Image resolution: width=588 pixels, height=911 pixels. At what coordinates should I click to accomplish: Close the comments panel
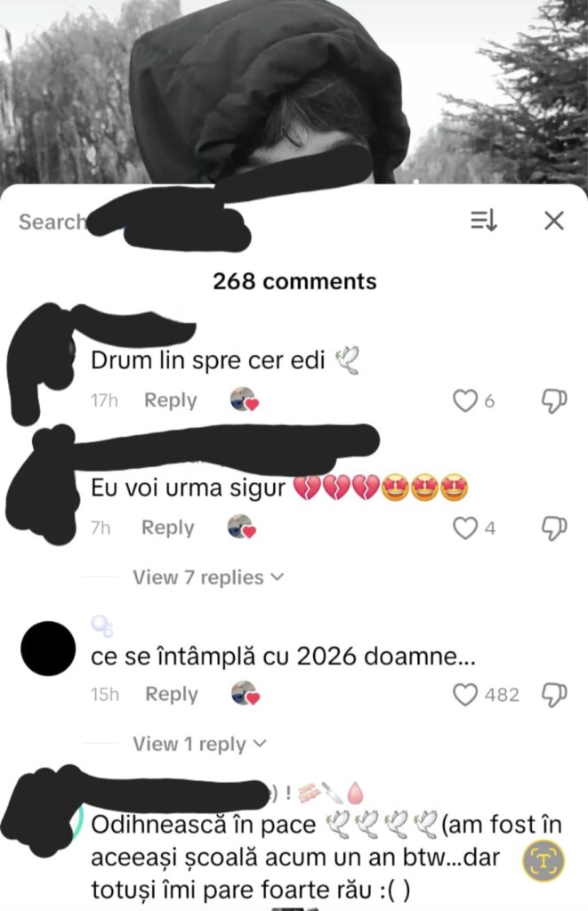tap(553, 221)
